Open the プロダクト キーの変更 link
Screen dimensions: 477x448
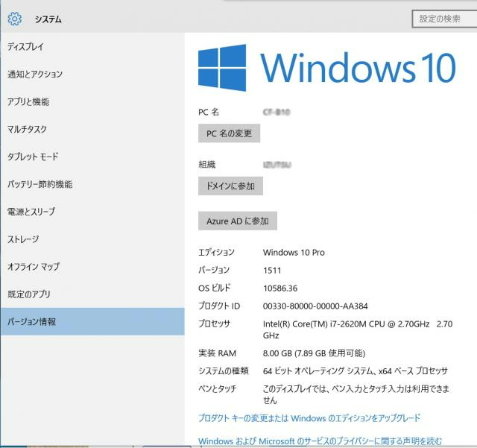point(309,418)
